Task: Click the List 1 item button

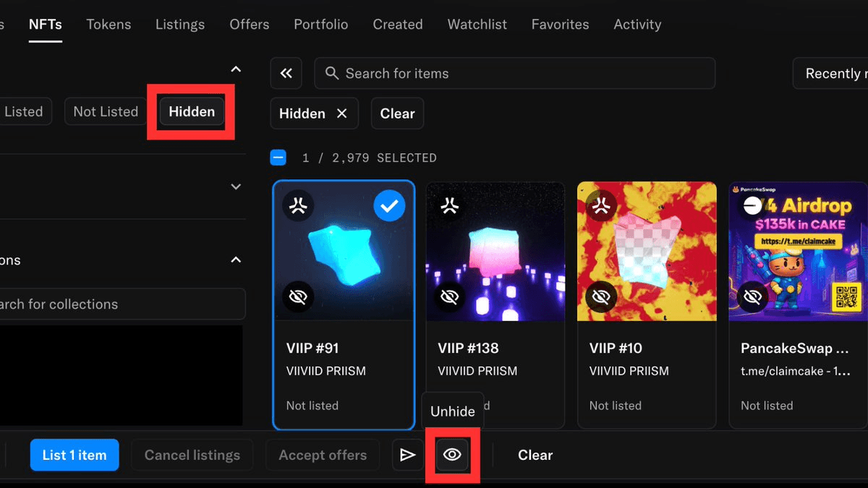Action: tap(75, 455)
